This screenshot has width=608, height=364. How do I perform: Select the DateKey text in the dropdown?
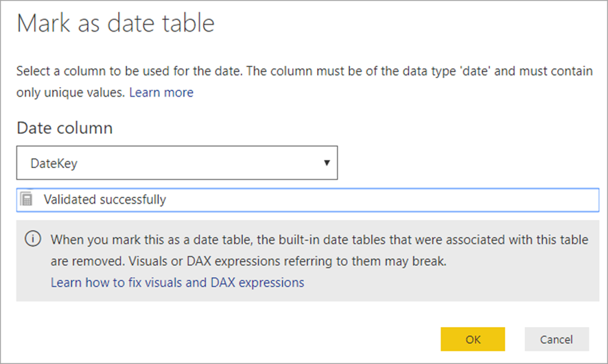point(54,163)
